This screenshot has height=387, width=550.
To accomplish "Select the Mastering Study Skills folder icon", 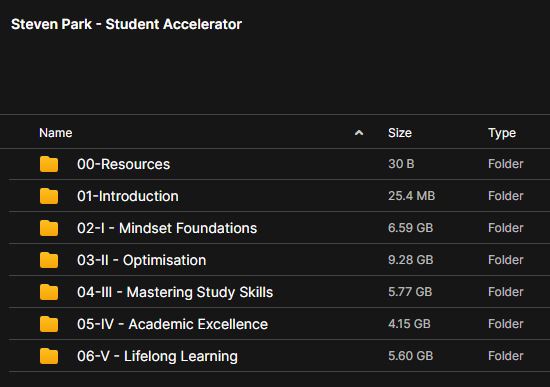I will (x=49, y=292).
